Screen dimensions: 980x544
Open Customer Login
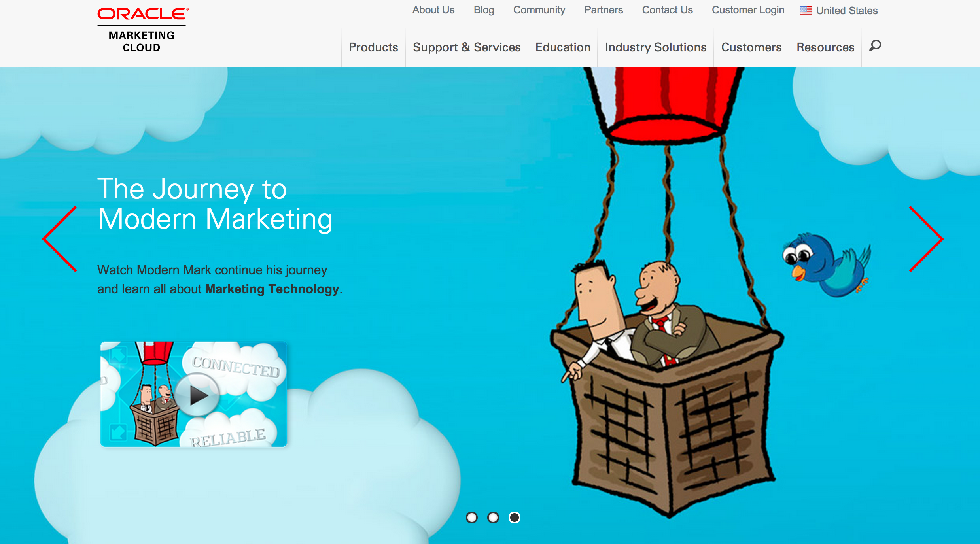[x=748, y=10]
